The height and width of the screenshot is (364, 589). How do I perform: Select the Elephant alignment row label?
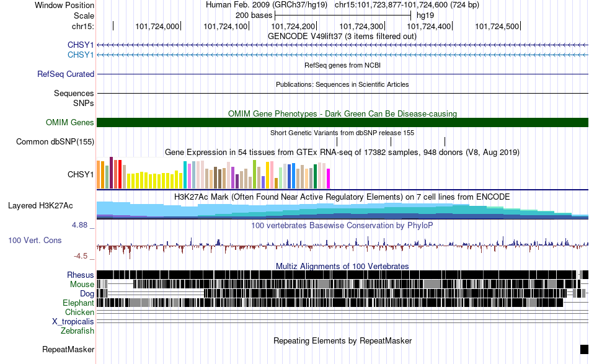coord(78,303)
